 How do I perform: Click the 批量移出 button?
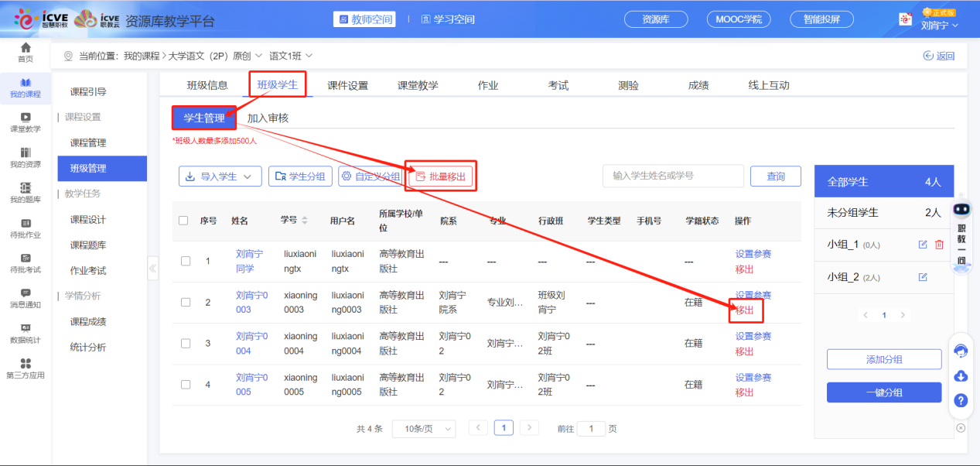click(x=441, y=176)
